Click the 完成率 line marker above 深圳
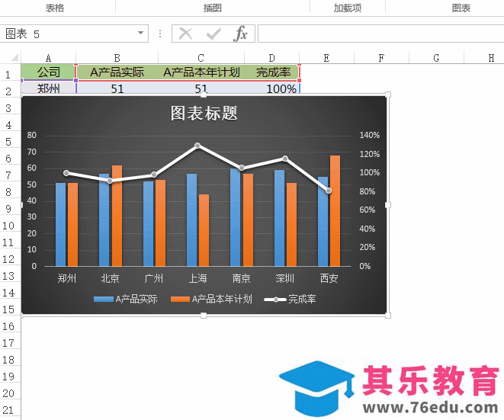Image resolution: width=504 pixels, height=420 pixels. [x=285, y=159]
